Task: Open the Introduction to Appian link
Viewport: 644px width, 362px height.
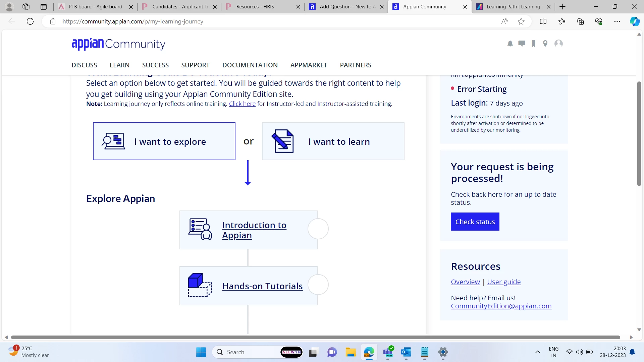Action: tap(254, 230)
